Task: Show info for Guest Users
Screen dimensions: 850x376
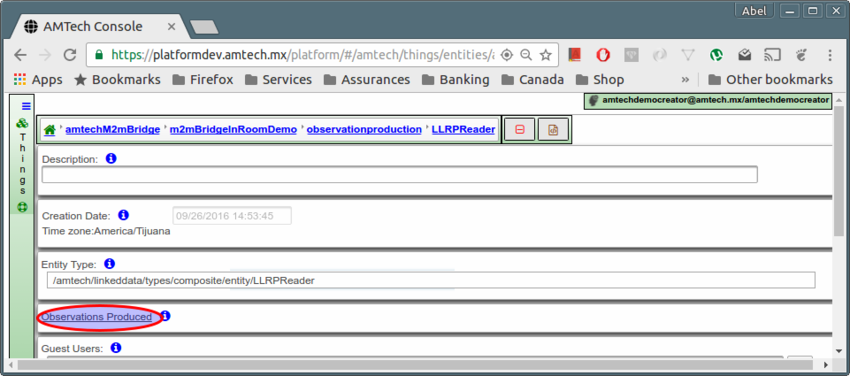Action: [x=116, y=348]
